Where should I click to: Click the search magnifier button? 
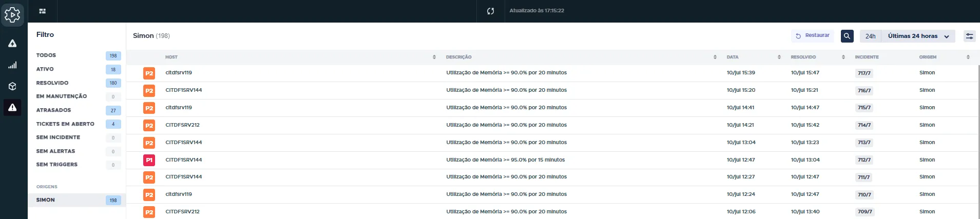tap(847, 36)
